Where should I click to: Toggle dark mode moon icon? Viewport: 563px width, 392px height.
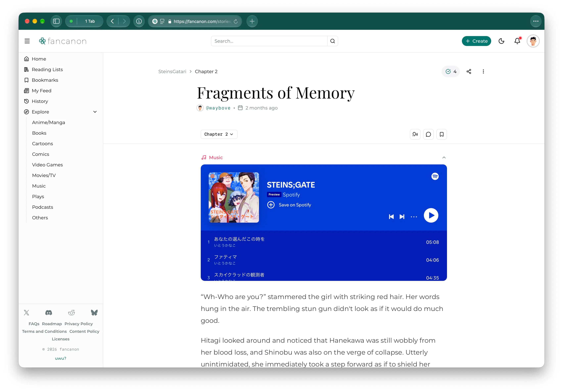pyautogui.click(x=501, y=41)
